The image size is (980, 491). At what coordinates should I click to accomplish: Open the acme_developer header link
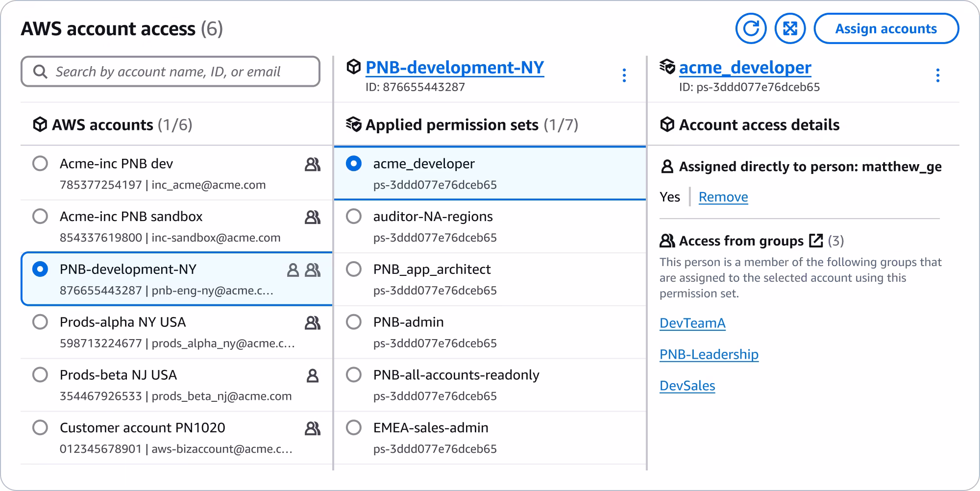[745, 67]
